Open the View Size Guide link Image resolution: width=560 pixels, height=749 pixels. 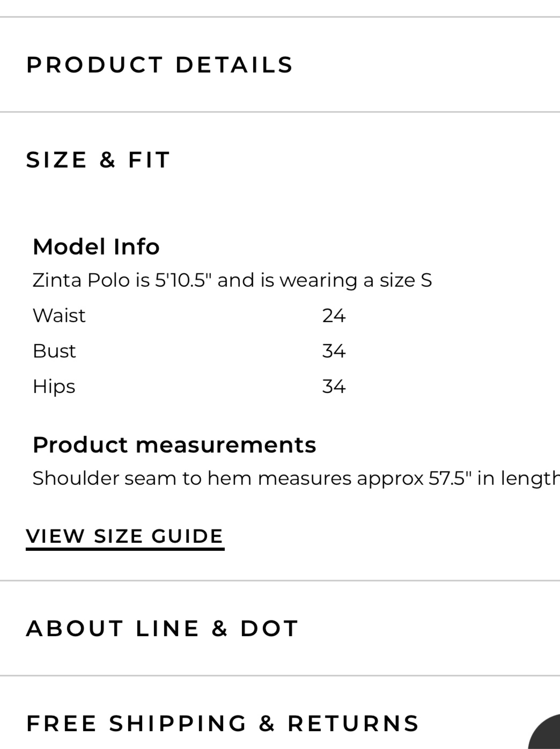(125, 538)
